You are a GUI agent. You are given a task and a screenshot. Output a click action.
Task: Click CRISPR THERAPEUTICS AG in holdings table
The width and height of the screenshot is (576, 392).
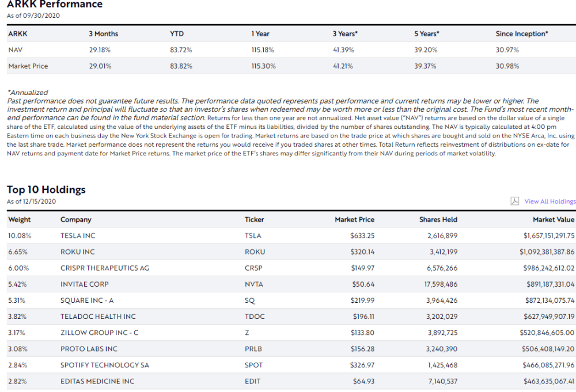coord(104,268)
